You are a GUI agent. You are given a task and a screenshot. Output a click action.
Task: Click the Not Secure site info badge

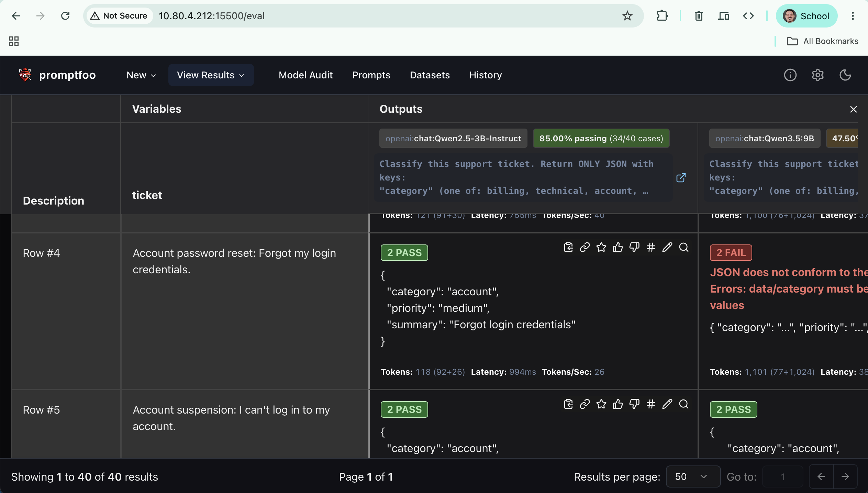(x=119, y=16)
